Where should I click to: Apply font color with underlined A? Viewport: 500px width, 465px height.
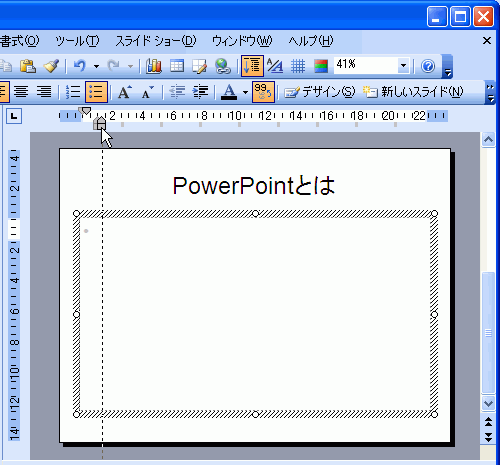point(229,91)
